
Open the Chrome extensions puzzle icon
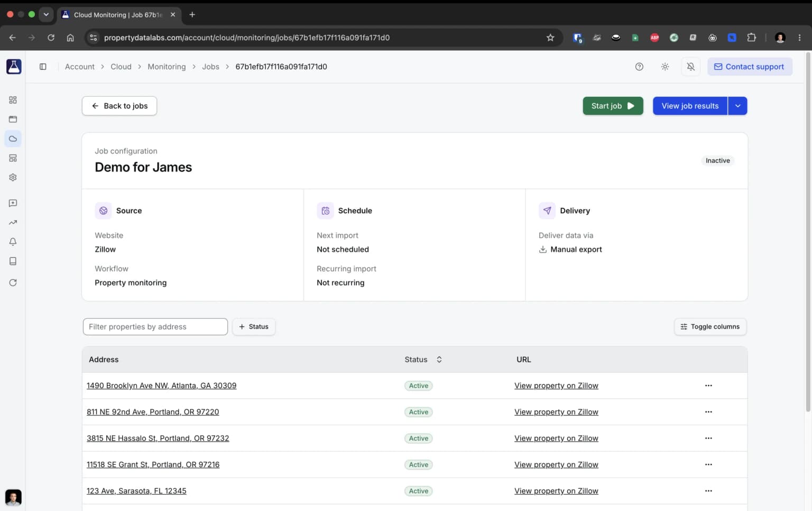click(751, 38)
